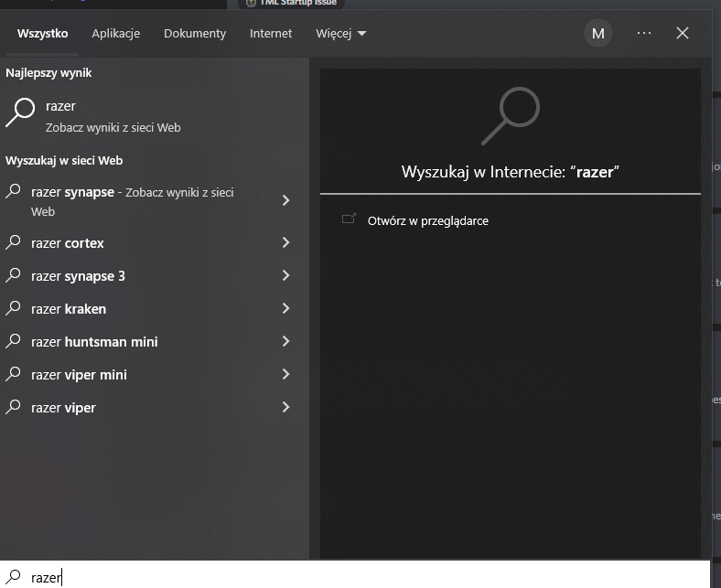Image resolution: width=721 pixels, height=588 pixels.
Task: Switch to TML Startup issue browser tab
Action: tap(292, 4)
